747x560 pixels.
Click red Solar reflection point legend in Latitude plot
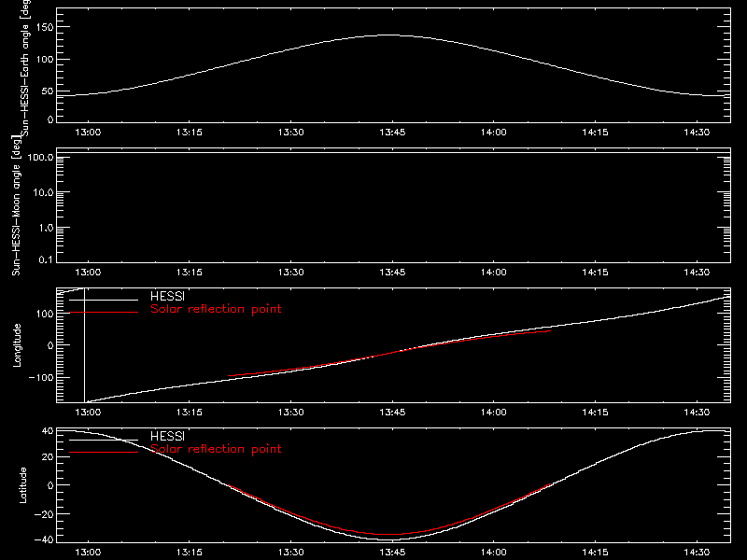tap(216, 449)
